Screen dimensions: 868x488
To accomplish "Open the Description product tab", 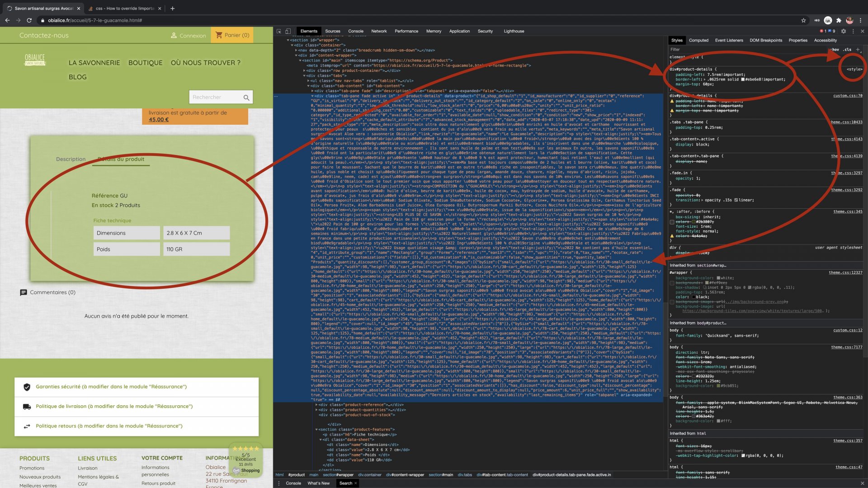I will pos(71,159).
